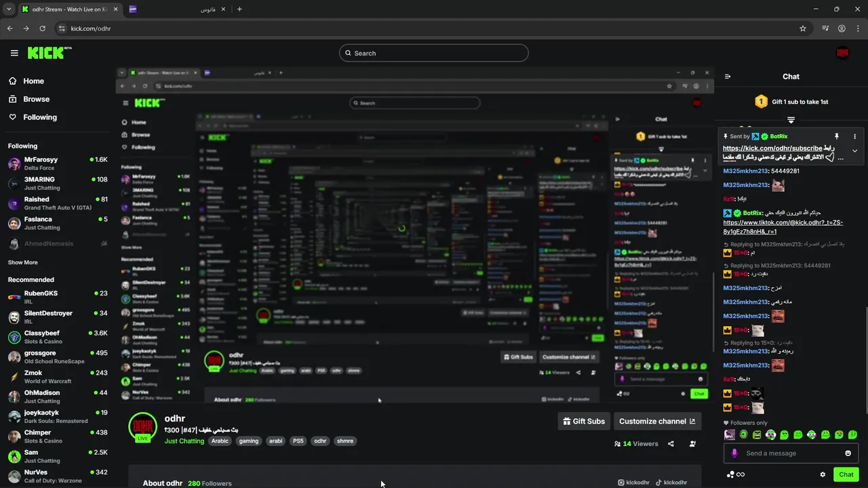Share the odhr stream
The width and height of the screenshot is (868, 488).
coord(671,444)
